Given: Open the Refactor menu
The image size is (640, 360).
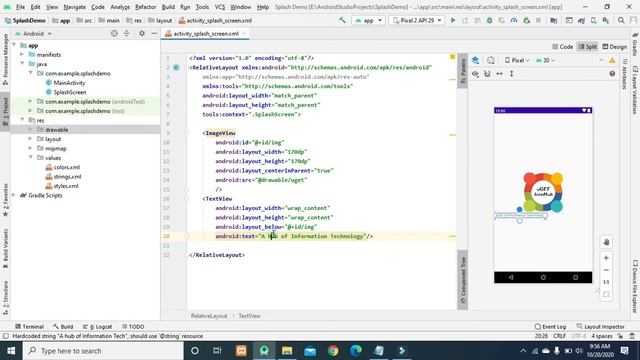Looking at the screenshot, I should [x=145, y=7].
